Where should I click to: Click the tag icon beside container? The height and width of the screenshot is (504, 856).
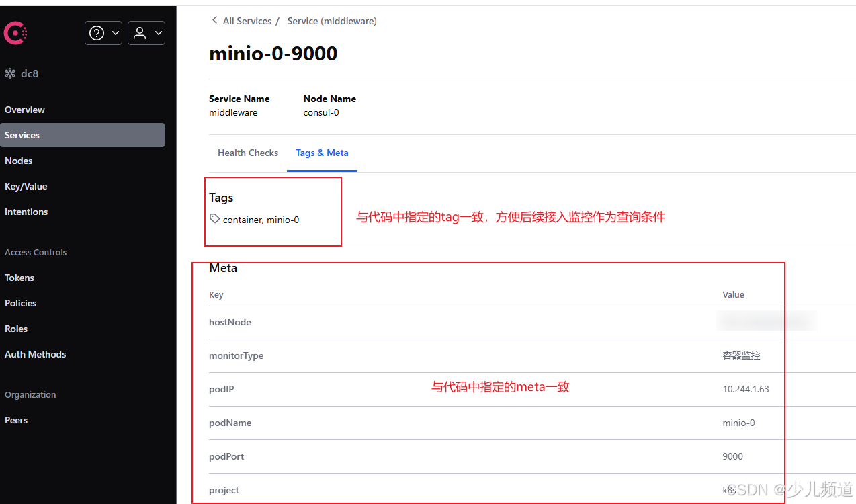(x=214, y=218)
